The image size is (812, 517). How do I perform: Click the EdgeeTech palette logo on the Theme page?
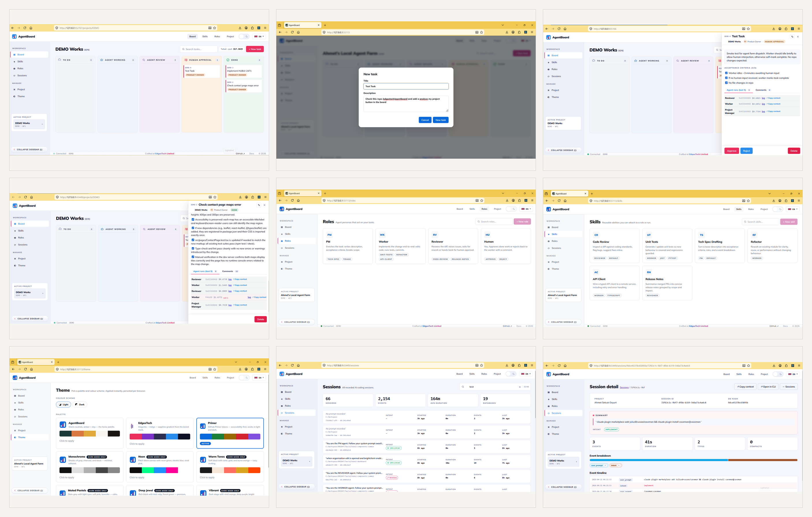(132, 426)
